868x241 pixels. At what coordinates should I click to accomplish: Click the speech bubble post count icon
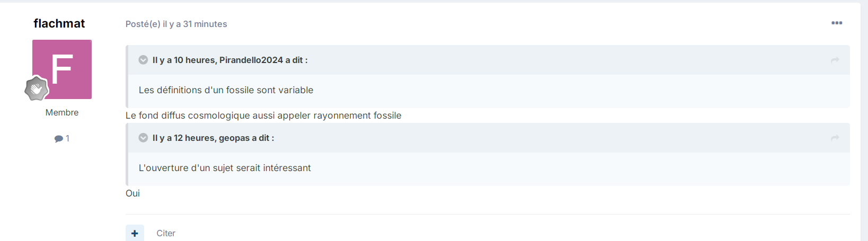pos(58,139)
